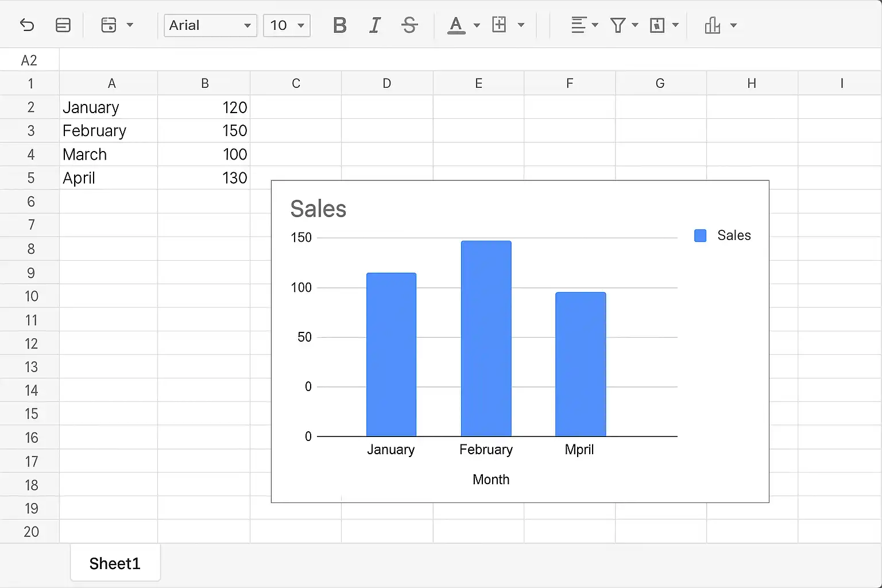882x588 pixels.
Task: Click the stacked-rows icon next to undo
Action: 63,25
